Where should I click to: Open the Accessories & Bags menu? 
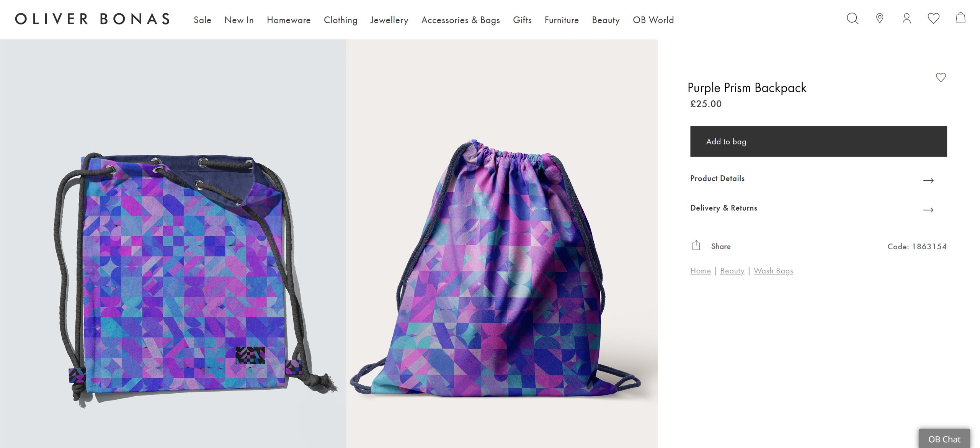point(461,20)
